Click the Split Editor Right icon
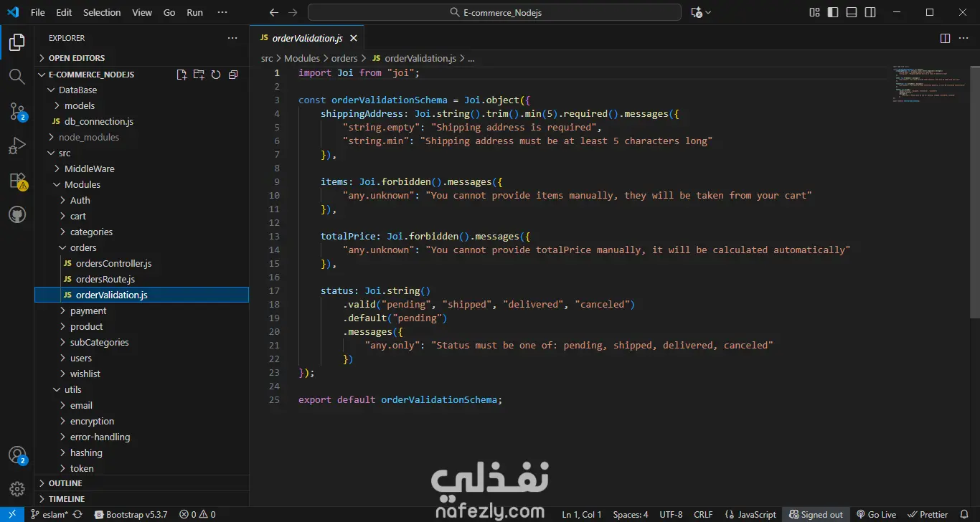The width and height of the screenshot is (980, 522). pos(945,38)
